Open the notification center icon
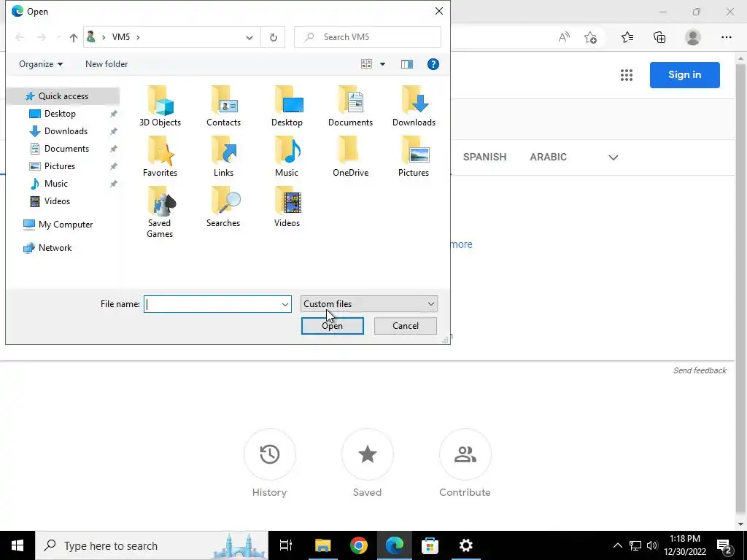The image size is (747, 560). (x=724, y=545)
